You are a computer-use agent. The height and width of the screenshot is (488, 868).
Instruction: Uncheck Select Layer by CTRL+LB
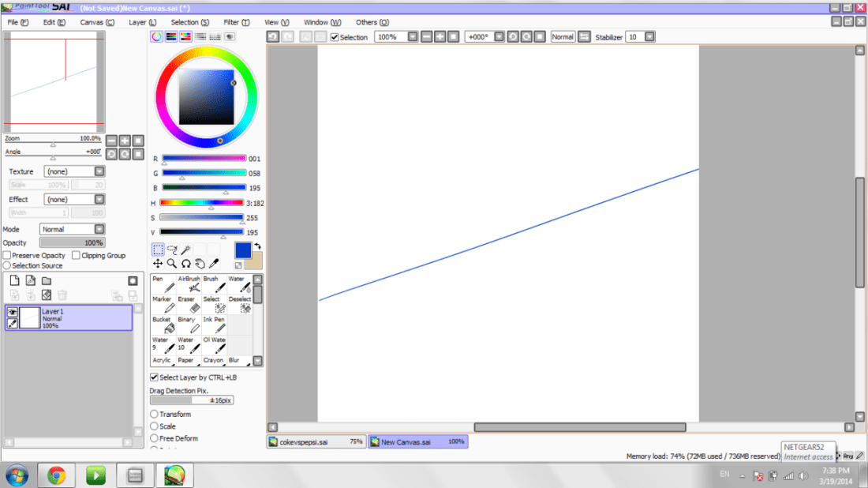[x=154, y=377]
